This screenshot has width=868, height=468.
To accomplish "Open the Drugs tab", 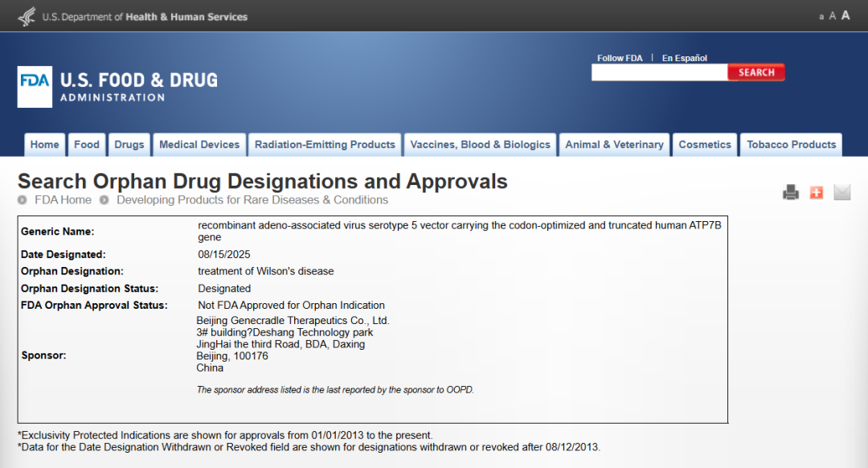I will (x=129, y=145).
